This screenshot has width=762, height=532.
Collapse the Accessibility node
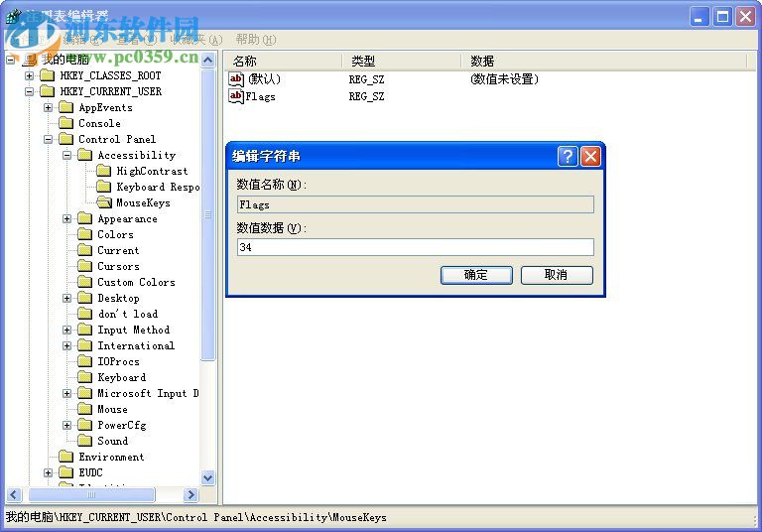pos(67,155)
